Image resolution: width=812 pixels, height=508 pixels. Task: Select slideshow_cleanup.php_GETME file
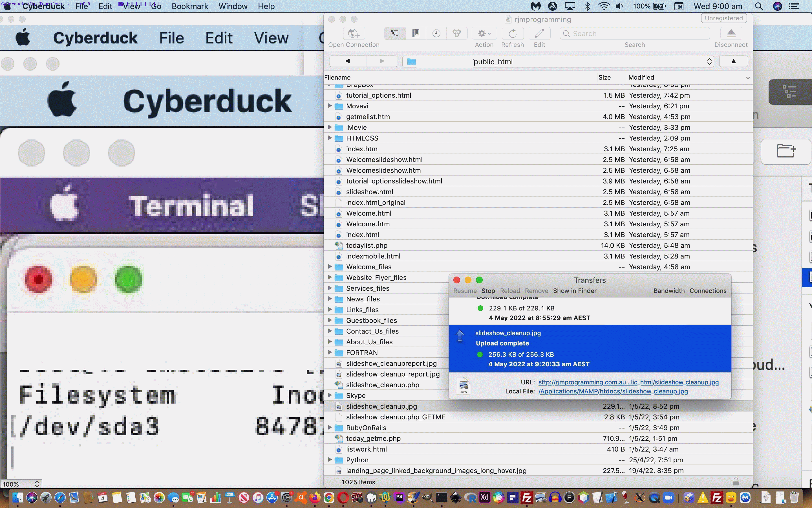pyautogui.click(x=538, y=417)
